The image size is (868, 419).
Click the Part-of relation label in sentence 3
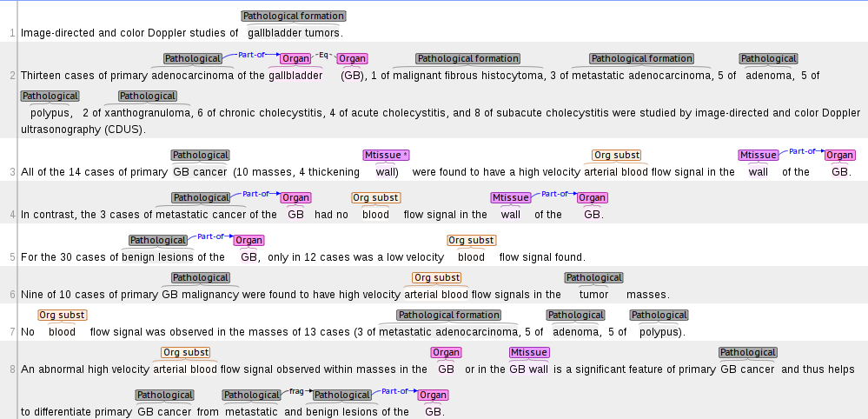pyautogui.click(x=803, y=151)
